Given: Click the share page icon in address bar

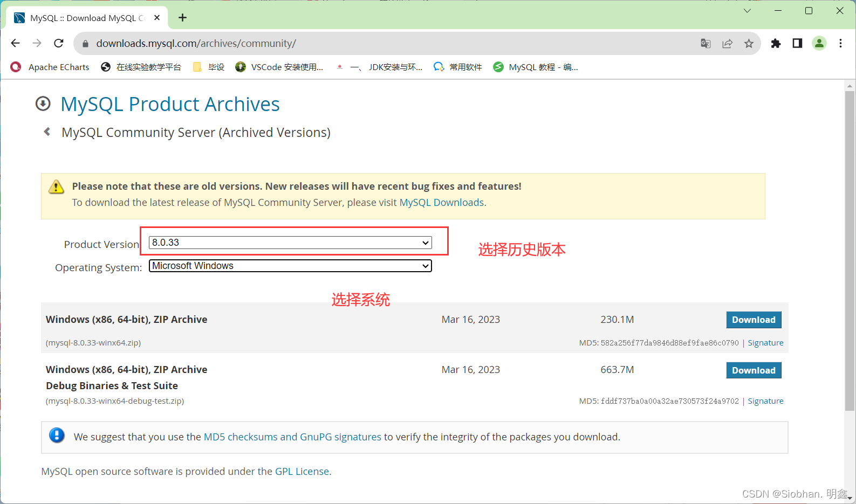Looking at the screenshot, I should coord(727,44).
